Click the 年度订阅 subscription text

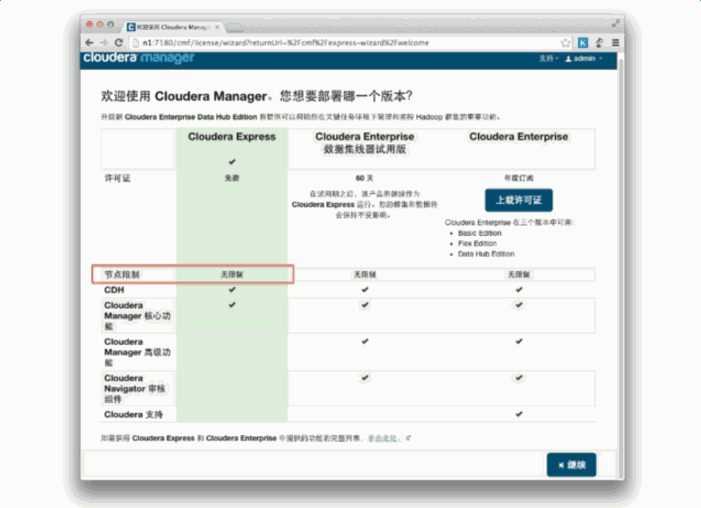tap(519, 178)
